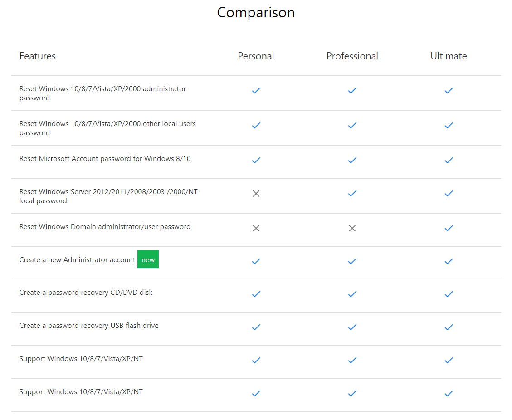Click Personal checkmark for new Administrator account
This screenshot has width=512, height=420.
[x=256, y=261]
